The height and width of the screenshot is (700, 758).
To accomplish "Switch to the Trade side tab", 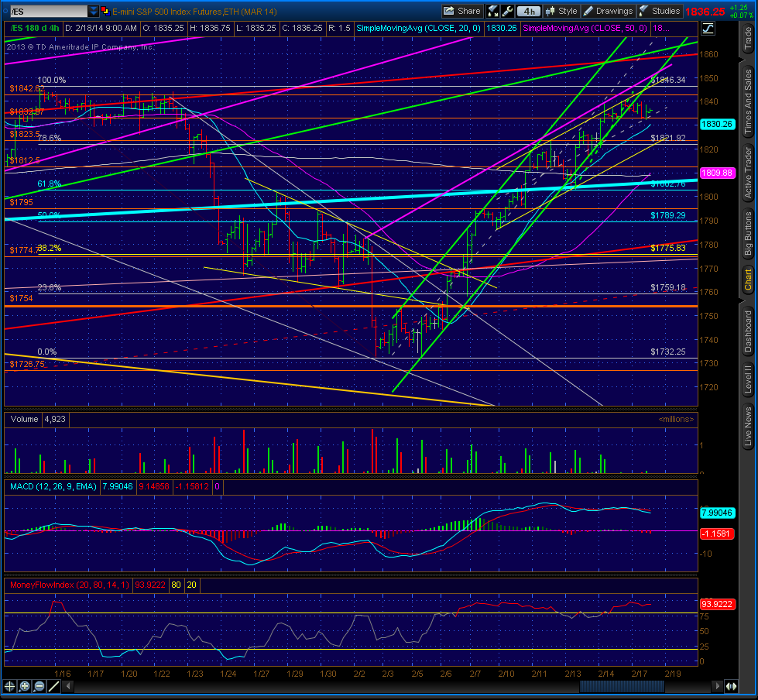I will pyautogui.click(x=749, y=39).
